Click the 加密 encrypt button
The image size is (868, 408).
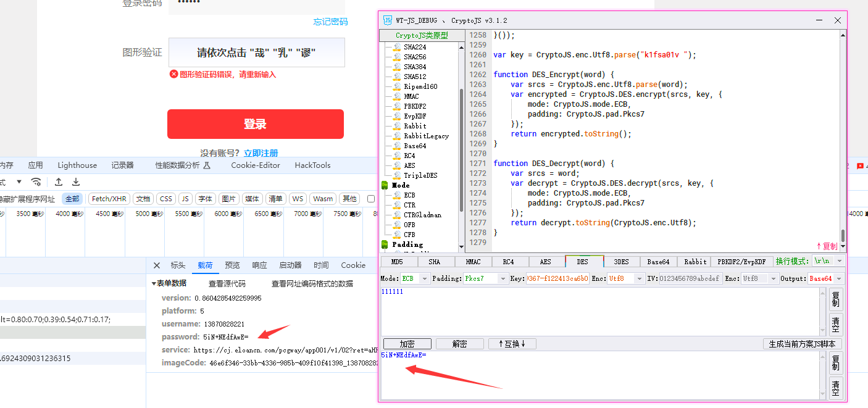[x=407, y=344]
